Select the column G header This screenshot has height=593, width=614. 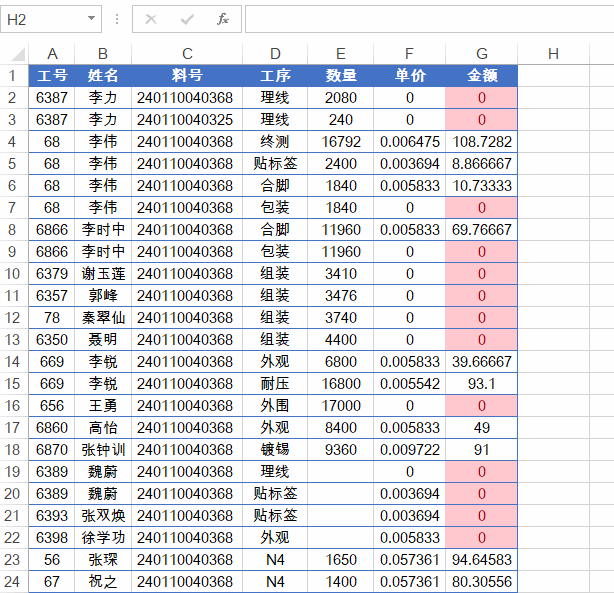tap(482, 54)
